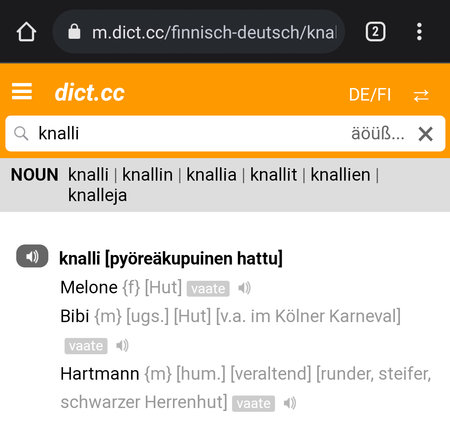This screenshot has width=450, height=431.
Task: Click the vaate tag under Bibi
Action: click(86, 346)
